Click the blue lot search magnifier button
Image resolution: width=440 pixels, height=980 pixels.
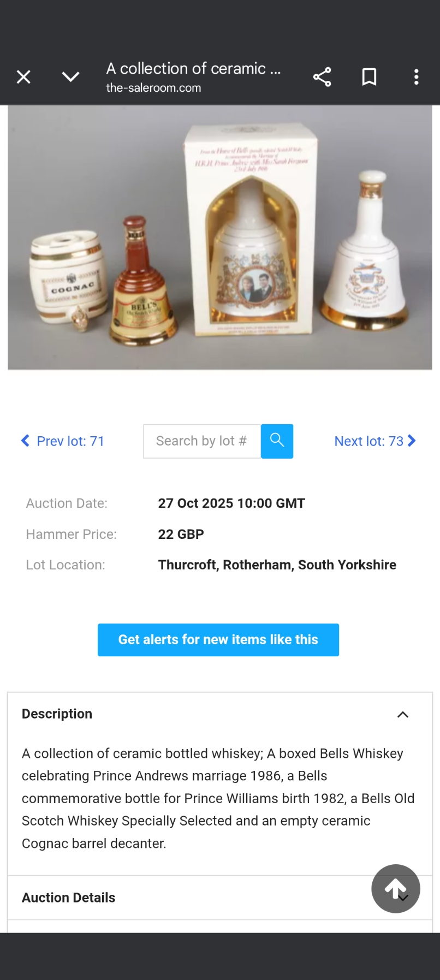click(x=277, y=441)
